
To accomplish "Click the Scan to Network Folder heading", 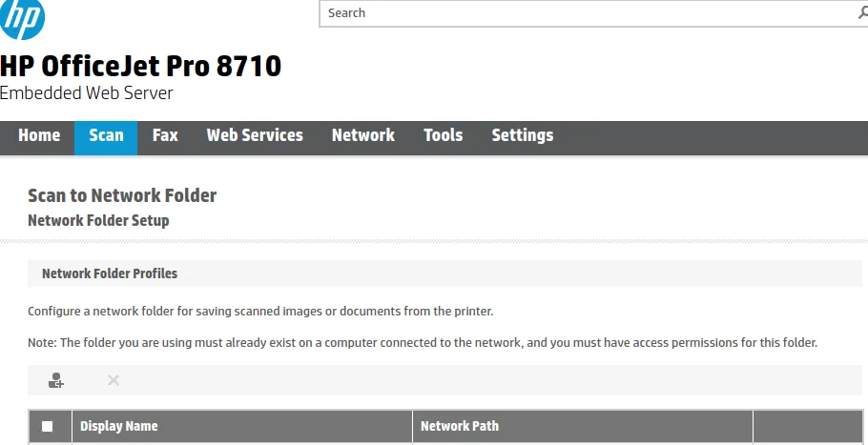I will (122, 195).
